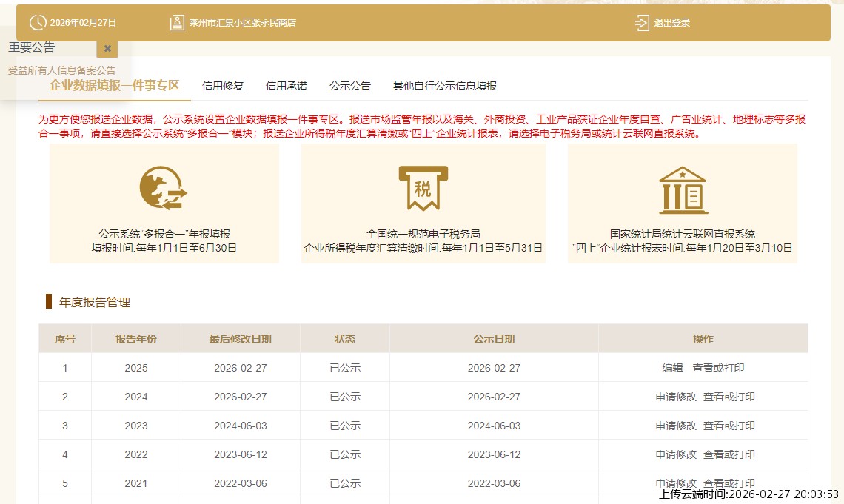Click the clock icon beside the date
The height and width of the screenshot is (504, 844).
[x=38, y=23]
